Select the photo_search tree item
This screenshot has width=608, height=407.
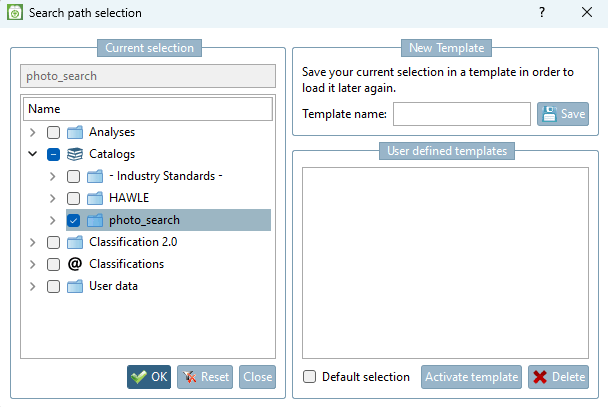click(x=144, y=220)
